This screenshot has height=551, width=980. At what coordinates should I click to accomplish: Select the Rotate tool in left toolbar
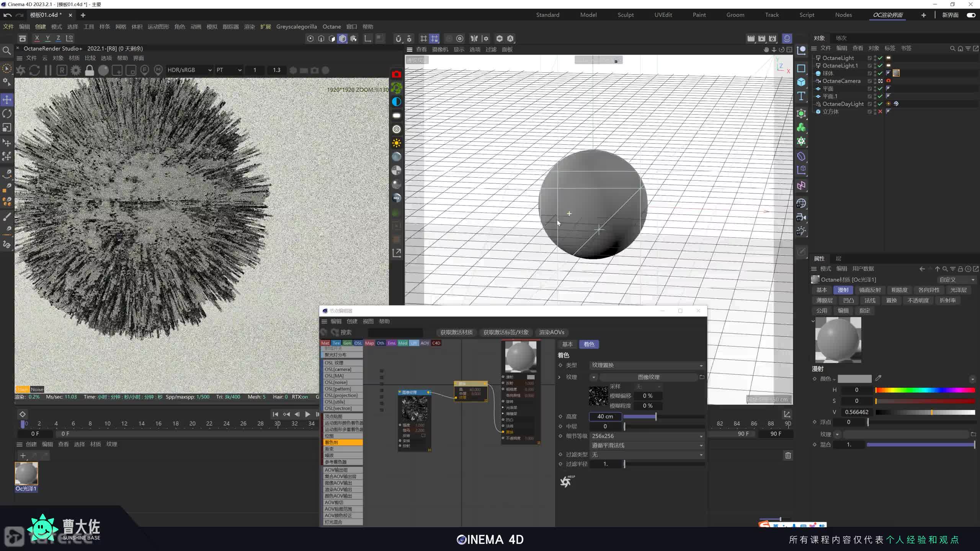7,114
